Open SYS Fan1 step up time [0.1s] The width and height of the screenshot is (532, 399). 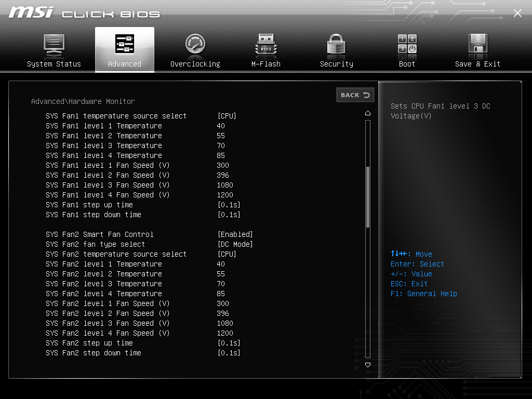tap(229, 205)
